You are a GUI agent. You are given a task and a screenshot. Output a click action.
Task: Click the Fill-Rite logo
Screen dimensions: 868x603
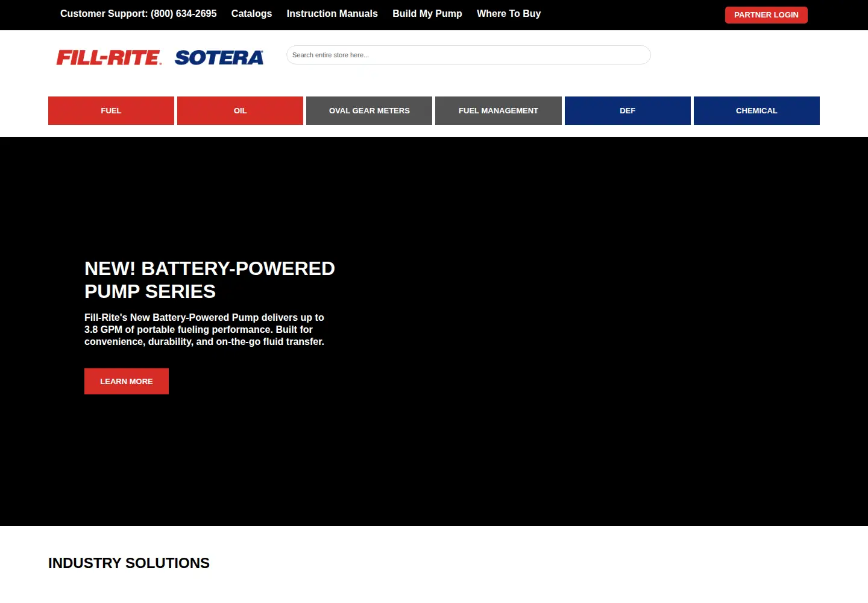109,57
